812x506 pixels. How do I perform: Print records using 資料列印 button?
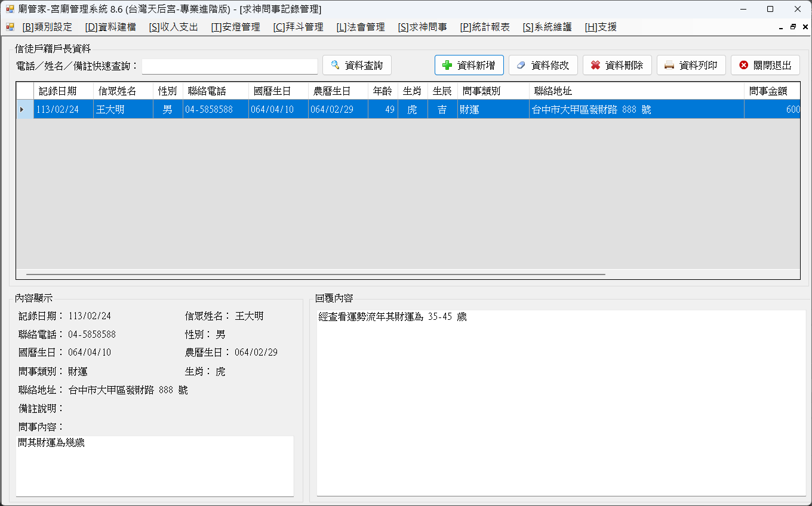691,65
